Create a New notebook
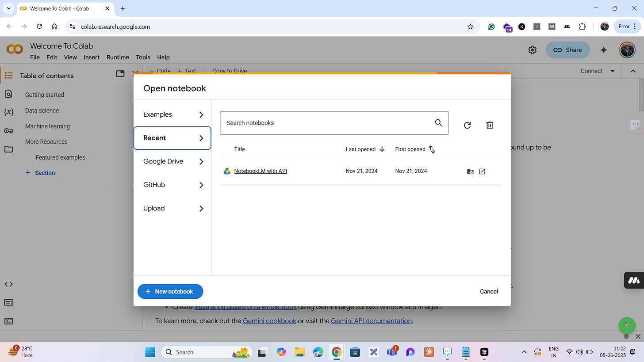The image size is (644, 362). point(170,291)
